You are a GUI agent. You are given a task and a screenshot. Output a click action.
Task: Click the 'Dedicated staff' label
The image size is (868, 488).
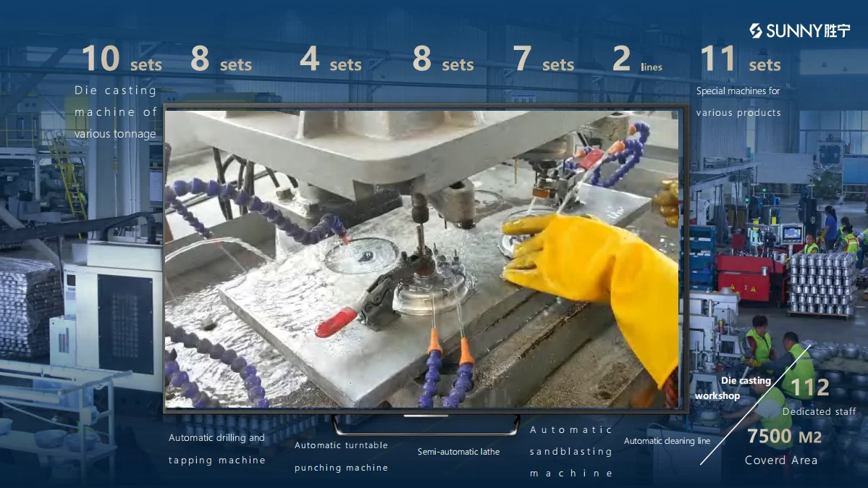[819, 411]
